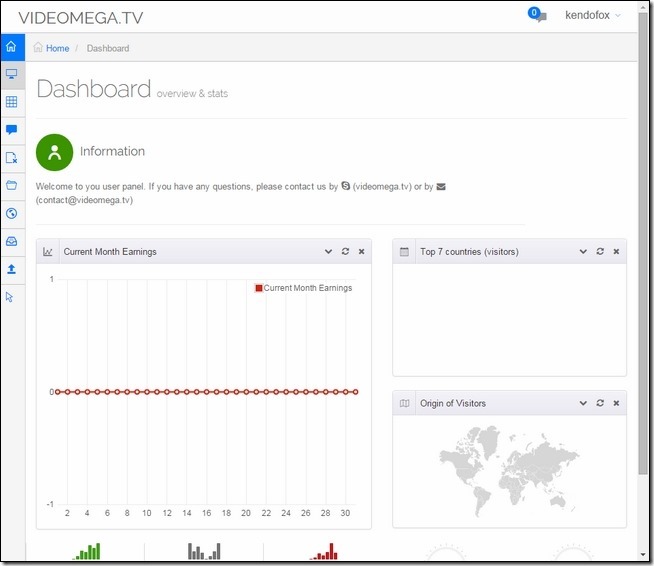Click the email envelope icon
Screen dimensions: 654x566
441,186
